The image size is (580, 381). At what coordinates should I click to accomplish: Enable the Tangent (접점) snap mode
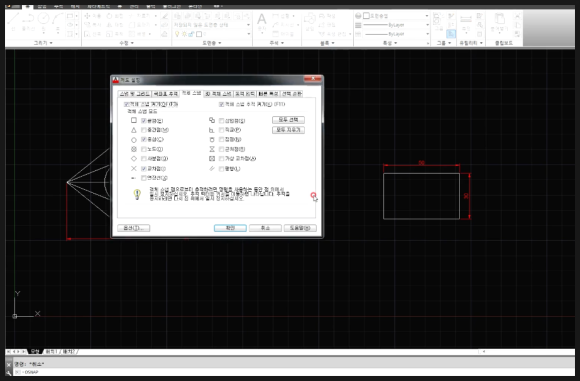[221, 139]
